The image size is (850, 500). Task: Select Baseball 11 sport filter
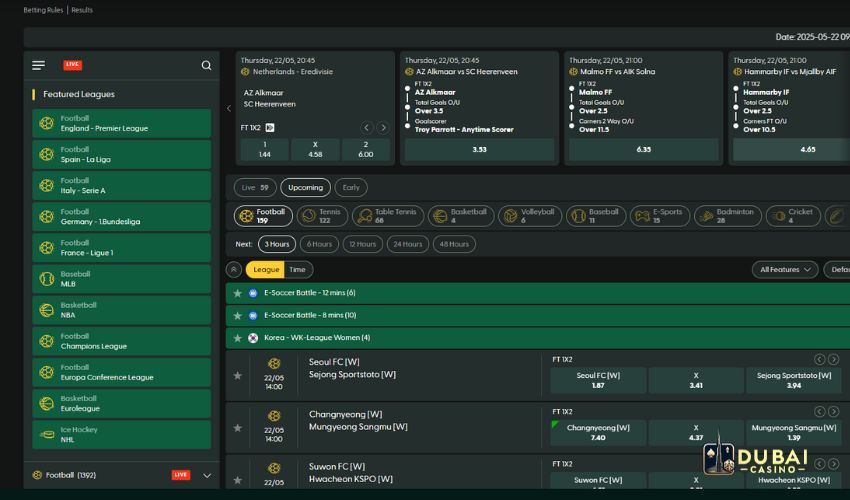pos(596,216)
